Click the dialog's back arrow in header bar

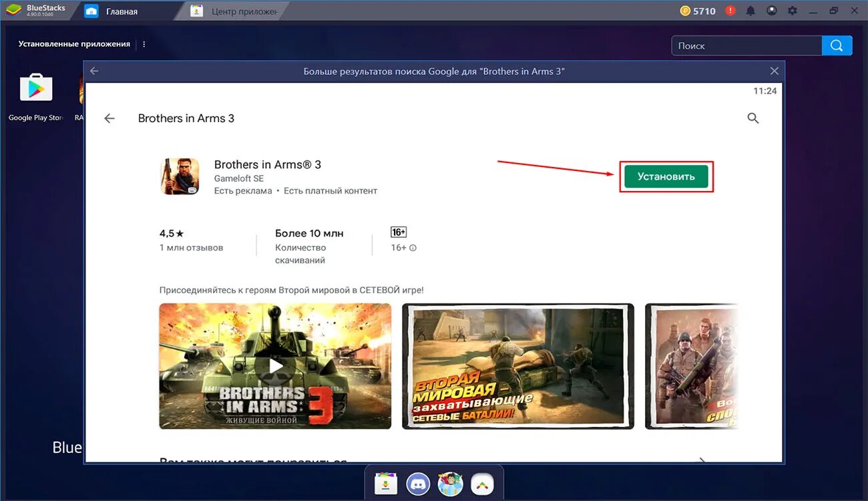coord(94,71)
